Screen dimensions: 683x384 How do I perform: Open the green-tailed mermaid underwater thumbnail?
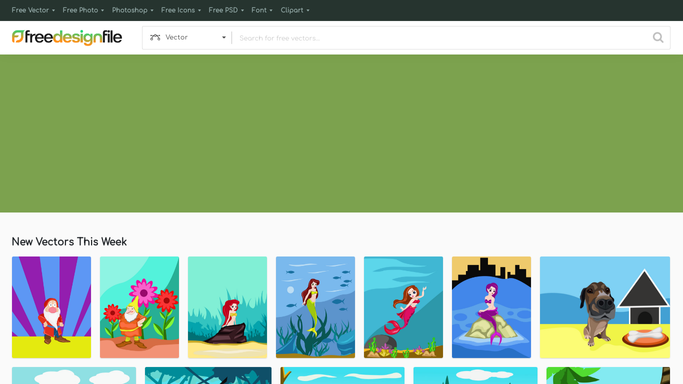[x=315, y=307]
